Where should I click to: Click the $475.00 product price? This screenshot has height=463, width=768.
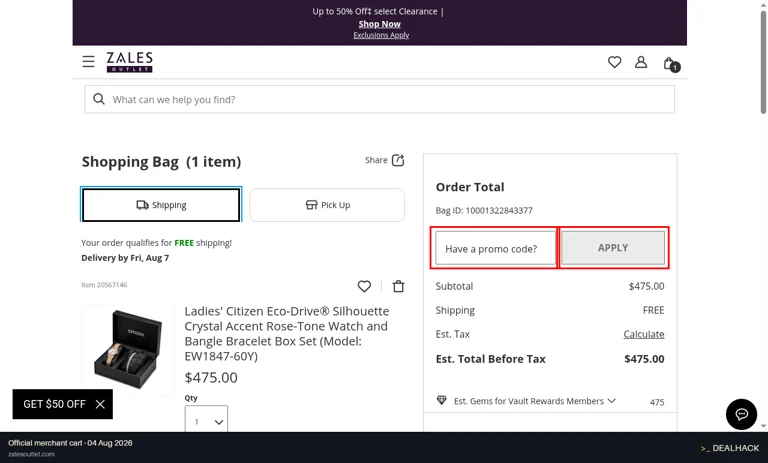[x=211, y=377]
